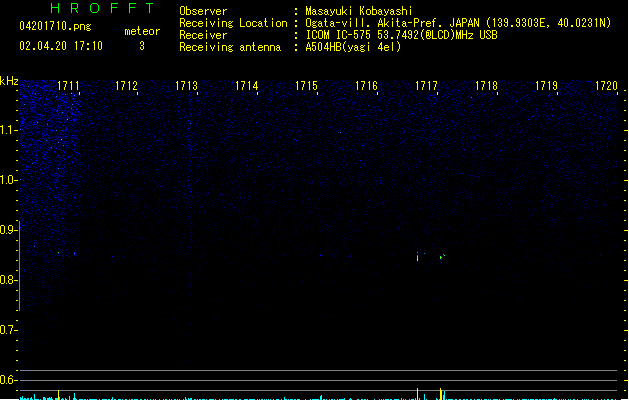Click the faint green echo dot below the 1711 mark
Screen dimensions: 629x400
(59, 253)
